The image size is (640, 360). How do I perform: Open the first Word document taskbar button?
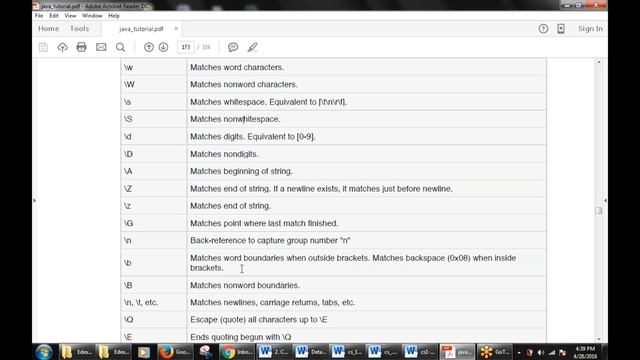(274, 352)
